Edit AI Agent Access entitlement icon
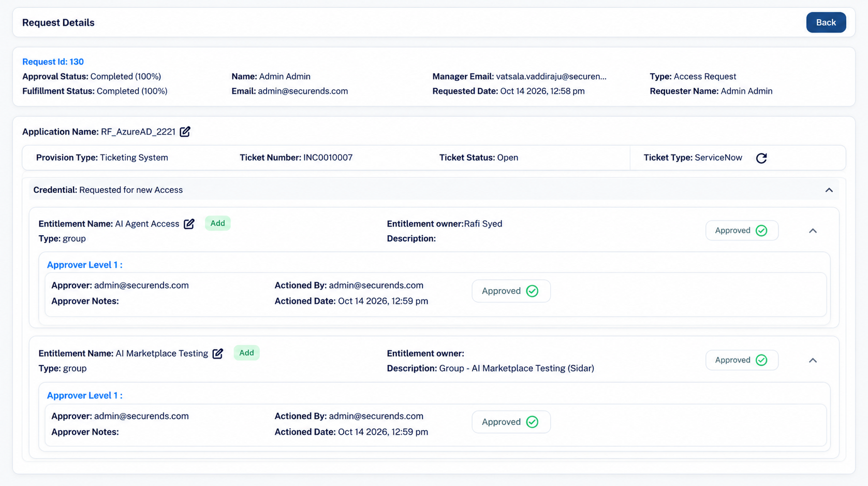The width and height of the screenshot is (868, 486). coord(189,224)
